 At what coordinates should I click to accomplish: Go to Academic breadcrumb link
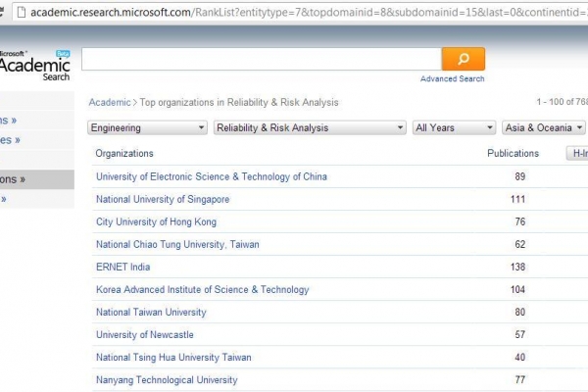pos(110,102)
